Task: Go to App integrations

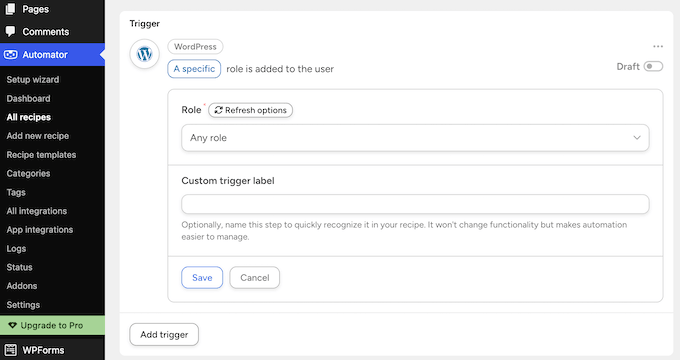Action: point(40,230)
